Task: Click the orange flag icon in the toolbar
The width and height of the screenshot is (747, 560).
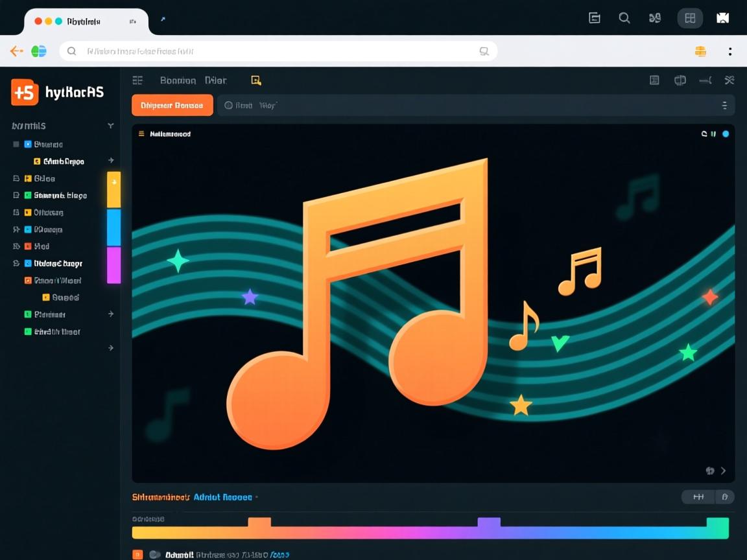Action: coord(255,80)
